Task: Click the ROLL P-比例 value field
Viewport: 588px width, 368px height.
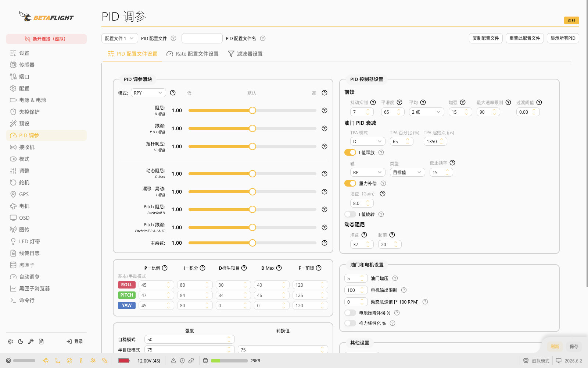Action: click(156, 285)
